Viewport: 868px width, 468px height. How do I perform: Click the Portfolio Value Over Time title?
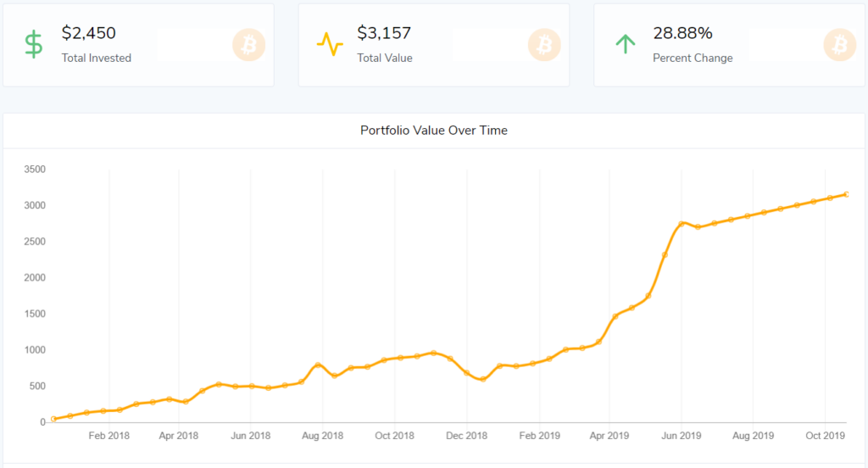pos(434,131)
